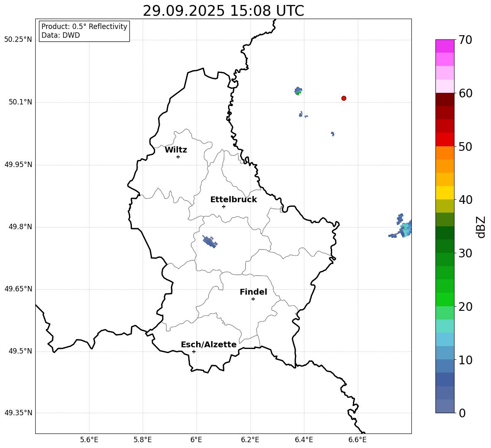This screenshot has height=448, width=491.
Task: Click the colorbar tick label 0
Action: (462, 413)
